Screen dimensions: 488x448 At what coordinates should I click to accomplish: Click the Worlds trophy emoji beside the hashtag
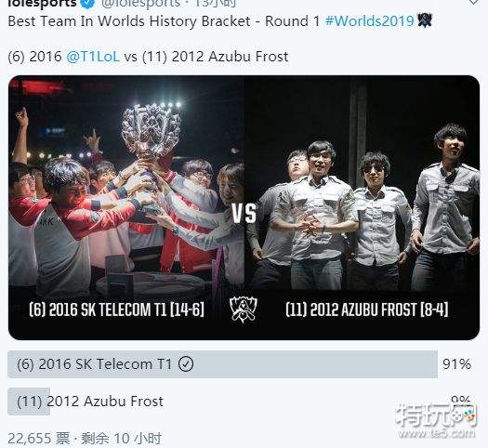tap(424, 20)
